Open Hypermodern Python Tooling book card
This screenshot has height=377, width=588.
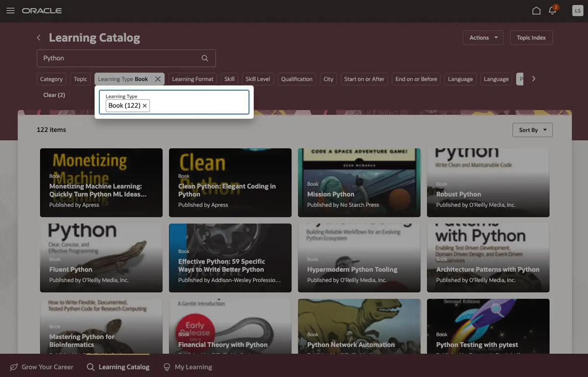tap(359, 258)
